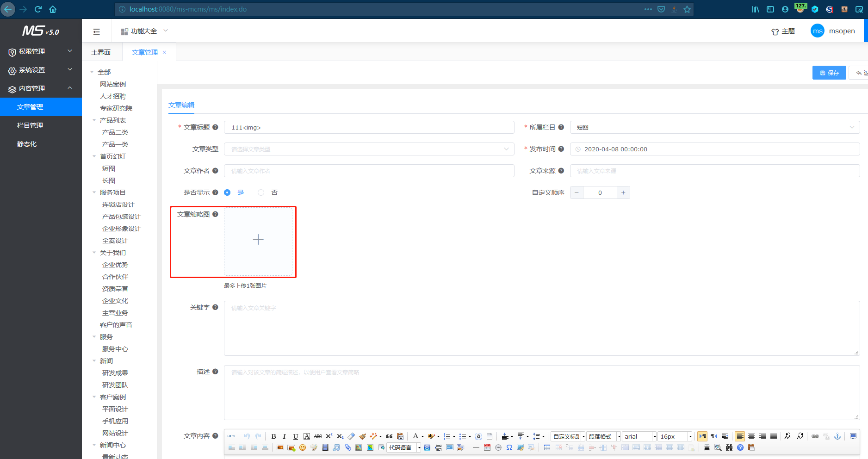Switch editor to HTML source mode
Screen dimensions: 868x459
(232, 436)
